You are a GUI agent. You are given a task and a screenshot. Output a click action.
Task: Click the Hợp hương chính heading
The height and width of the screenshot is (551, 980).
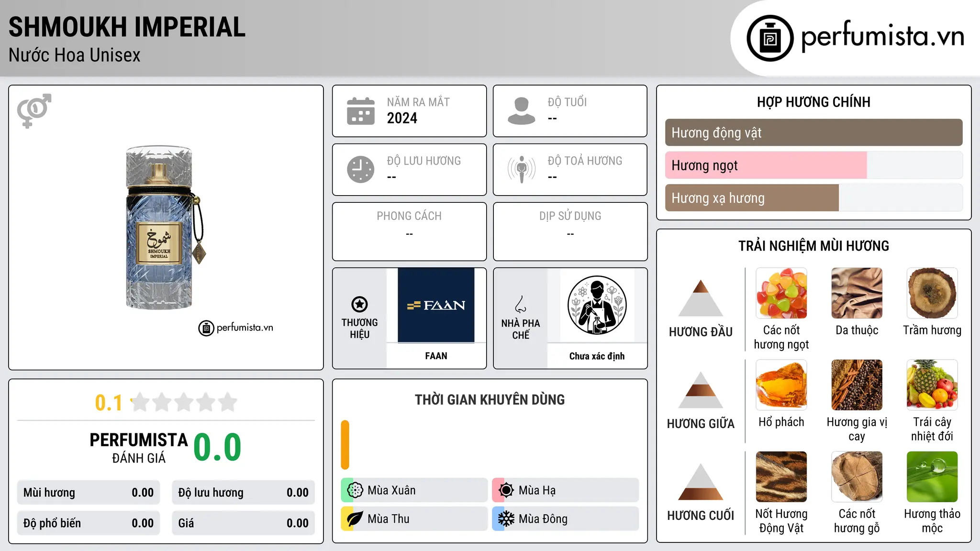pos(813,102)
